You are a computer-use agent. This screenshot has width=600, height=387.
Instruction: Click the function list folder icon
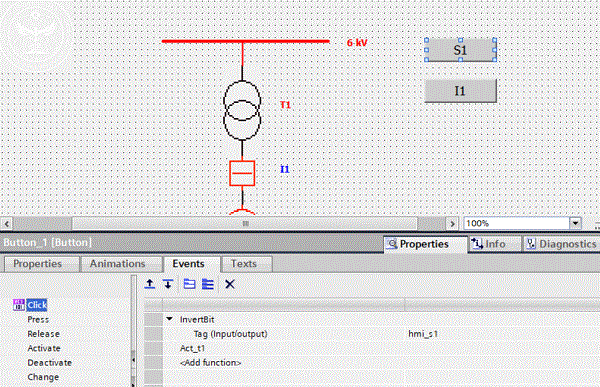tap(189, 284)
